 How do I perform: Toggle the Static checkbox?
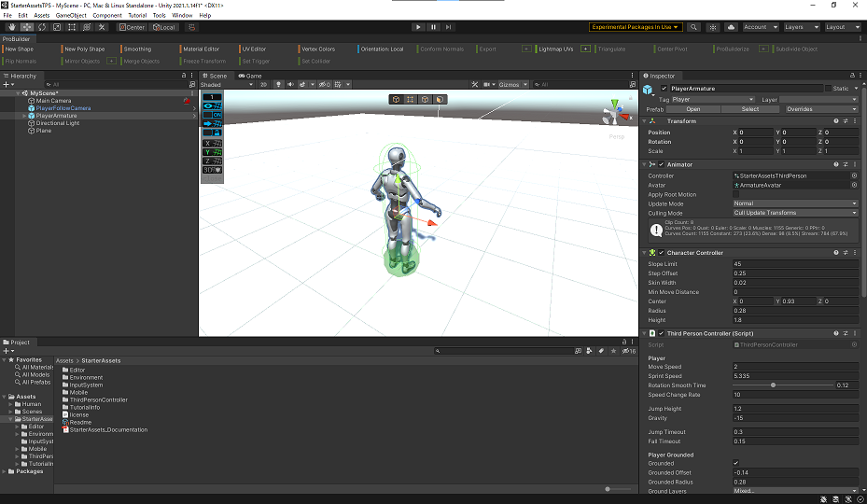pyautogui.click(x=828, y=89)
